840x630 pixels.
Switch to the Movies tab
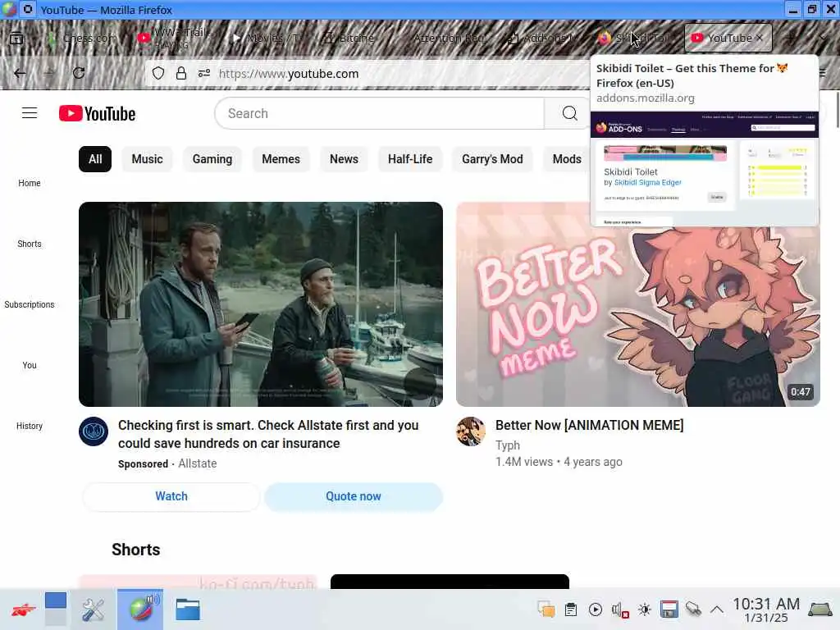pos(267,38)
